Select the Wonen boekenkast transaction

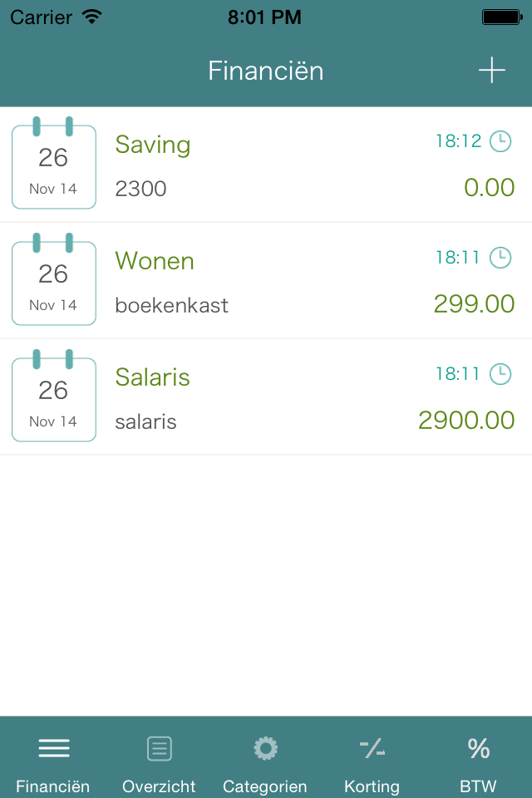coord(266,280)
